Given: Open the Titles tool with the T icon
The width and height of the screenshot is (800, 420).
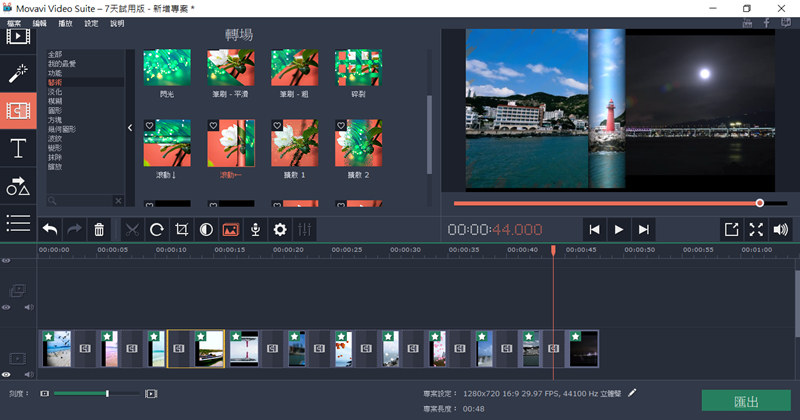Looking at the screenshot, I should 18,149.
